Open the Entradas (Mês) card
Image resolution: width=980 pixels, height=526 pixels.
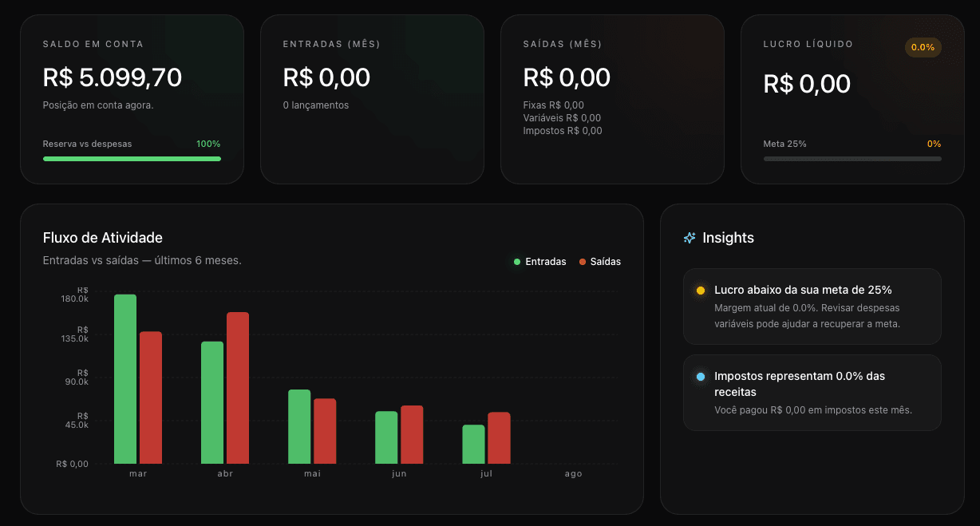[x=372, y=99]
